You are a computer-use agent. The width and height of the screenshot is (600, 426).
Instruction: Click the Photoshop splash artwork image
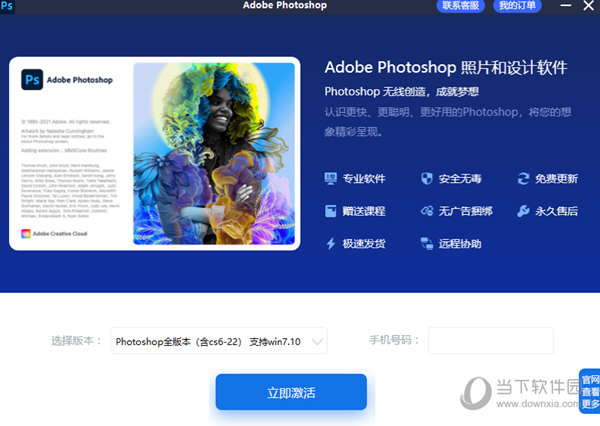pos(214,154)
